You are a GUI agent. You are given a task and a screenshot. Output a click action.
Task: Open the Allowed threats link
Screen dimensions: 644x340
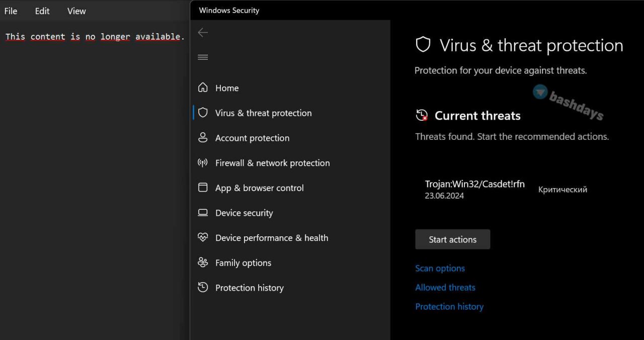click(x=445, y=287)
